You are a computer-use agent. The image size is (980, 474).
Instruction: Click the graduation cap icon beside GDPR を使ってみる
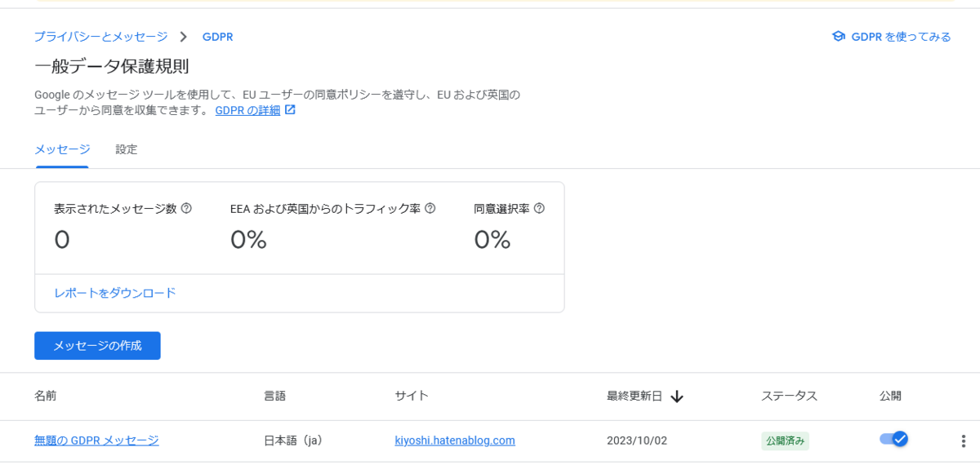(x=838, y=37)
